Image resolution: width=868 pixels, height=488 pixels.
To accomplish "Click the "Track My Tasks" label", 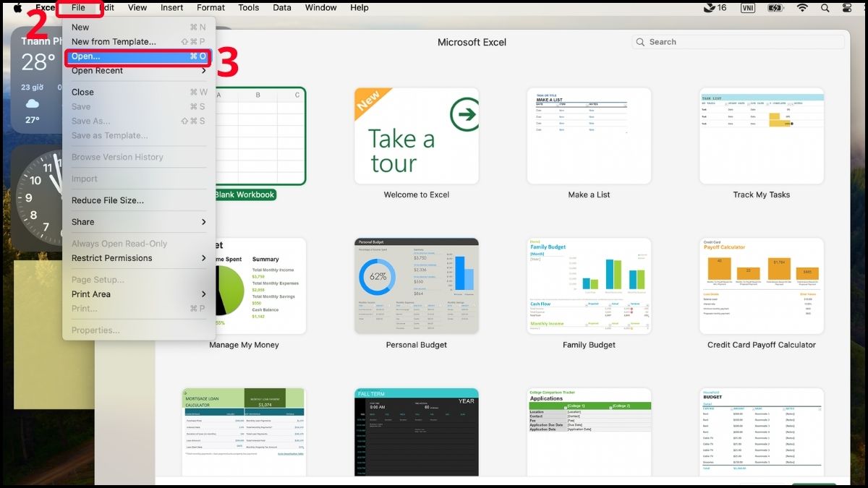I will (762, 194).
